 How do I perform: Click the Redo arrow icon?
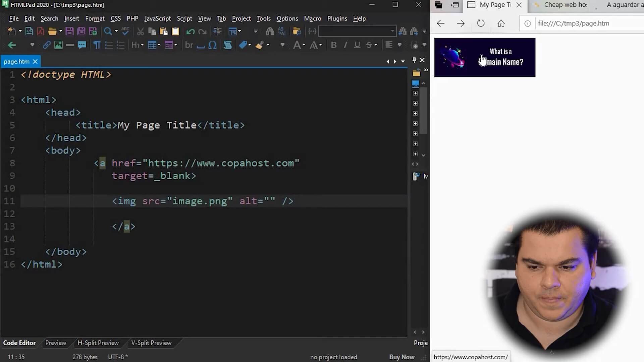tap(202, 32)
